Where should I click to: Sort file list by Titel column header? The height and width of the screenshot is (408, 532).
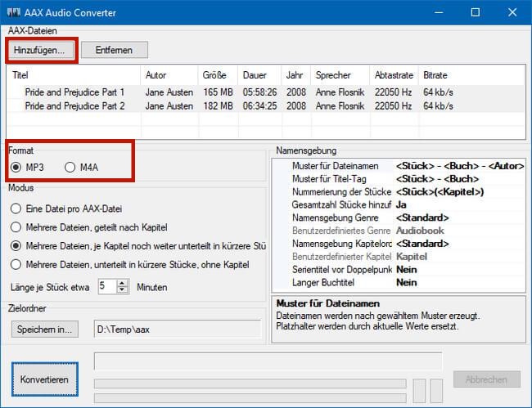click(x=74, y=75)
